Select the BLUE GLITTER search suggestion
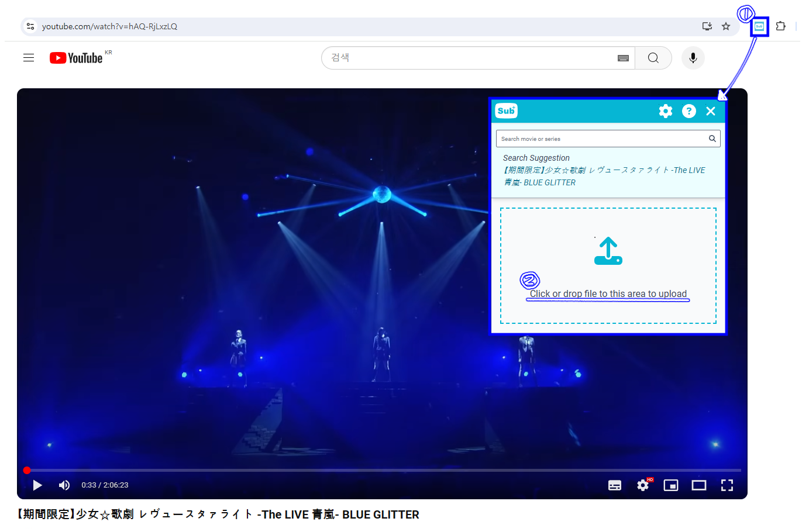This screenshot has width=809, height=532. tap(605, 176)
